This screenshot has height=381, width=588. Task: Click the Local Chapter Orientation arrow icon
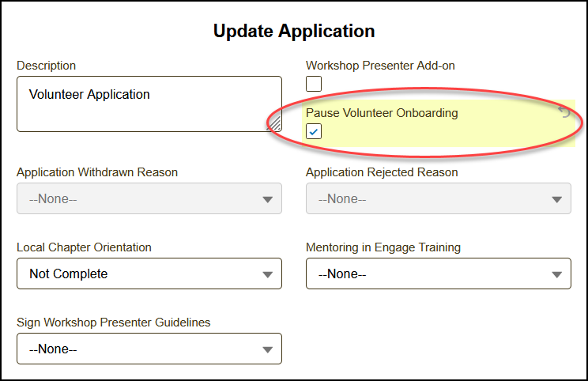269,275
